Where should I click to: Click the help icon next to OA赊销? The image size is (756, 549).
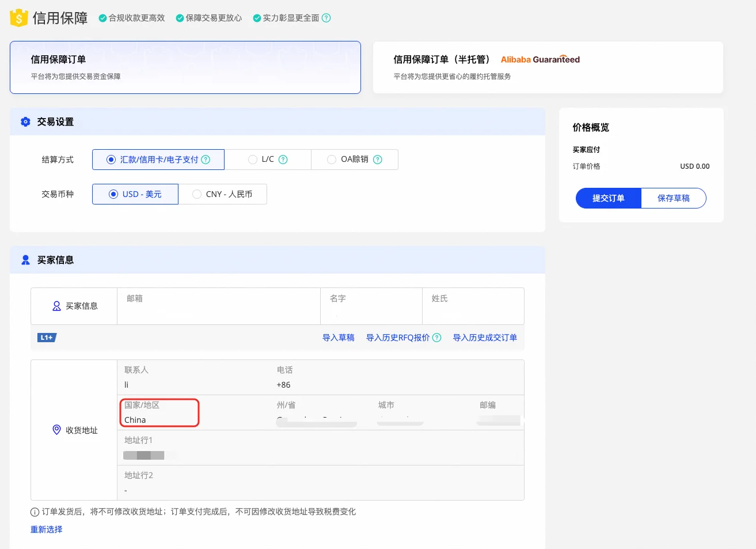378,160
